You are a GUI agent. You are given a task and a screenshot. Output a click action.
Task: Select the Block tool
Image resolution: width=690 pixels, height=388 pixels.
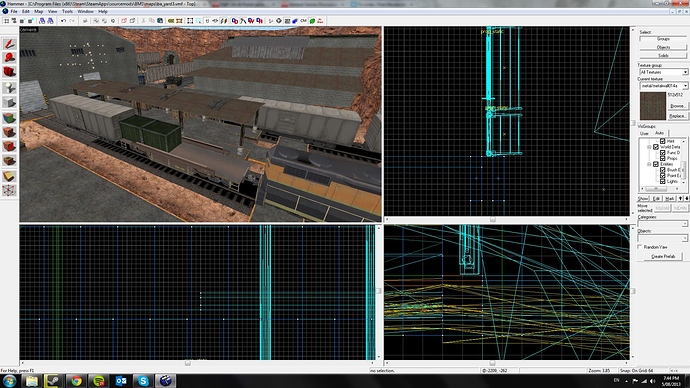[9, 102]
